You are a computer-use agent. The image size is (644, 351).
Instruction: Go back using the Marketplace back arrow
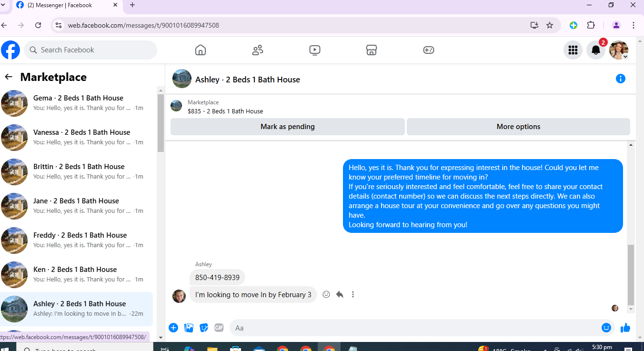9,77
